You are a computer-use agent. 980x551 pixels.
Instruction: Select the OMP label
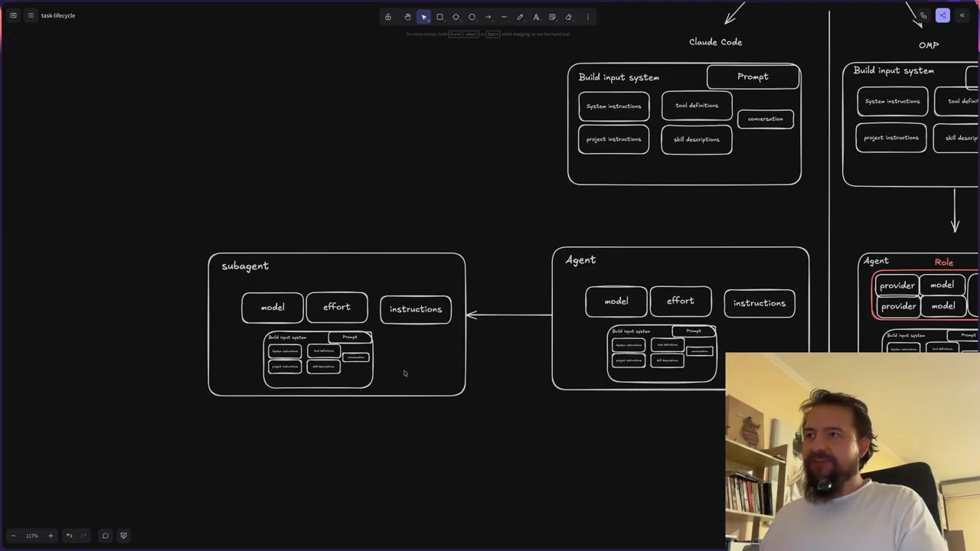pos(929,45)
